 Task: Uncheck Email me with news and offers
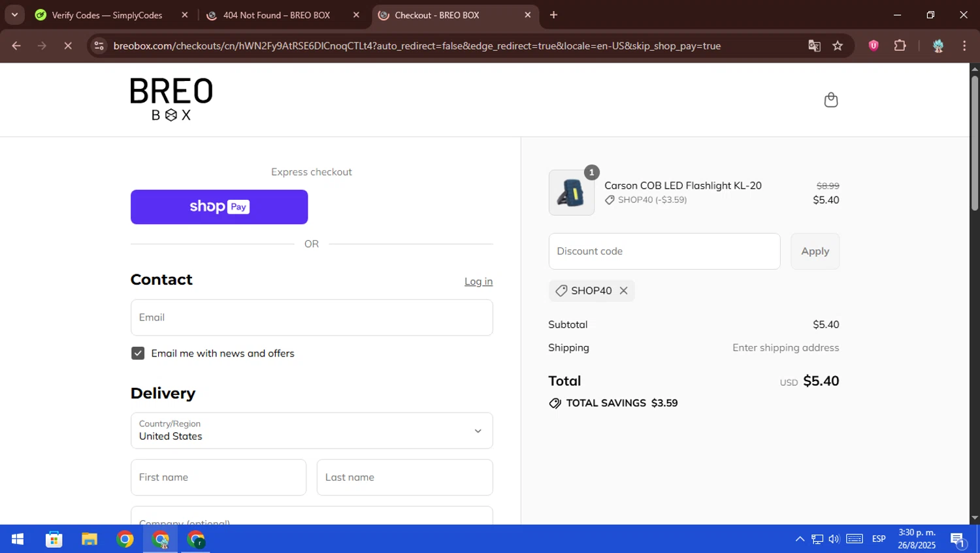(x=138, y=353)
